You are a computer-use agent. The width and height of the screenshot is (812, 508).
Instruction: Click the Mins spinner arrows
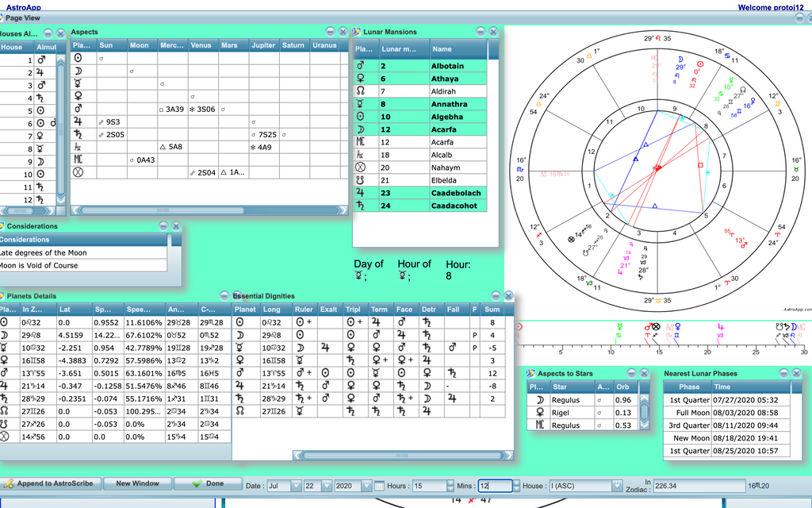pyautogui.click(x=516, y=486)
